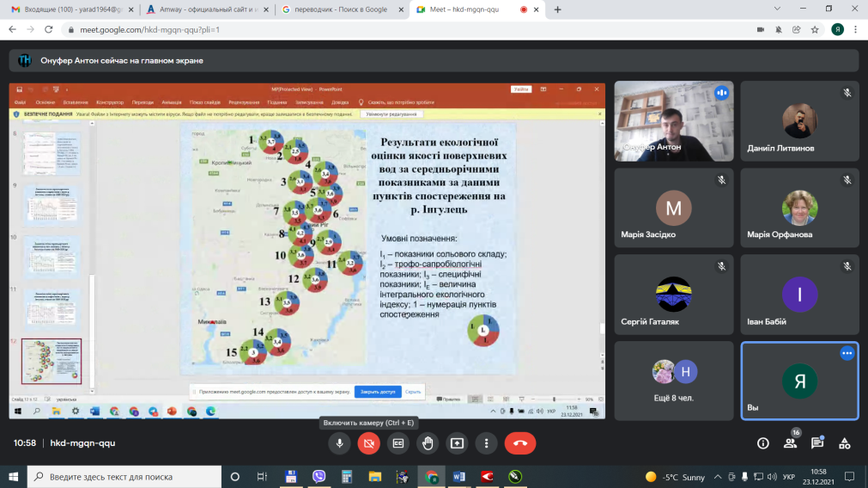Open the activities icon
Screen dimensions: 868x488
click(x=844, y=443)
